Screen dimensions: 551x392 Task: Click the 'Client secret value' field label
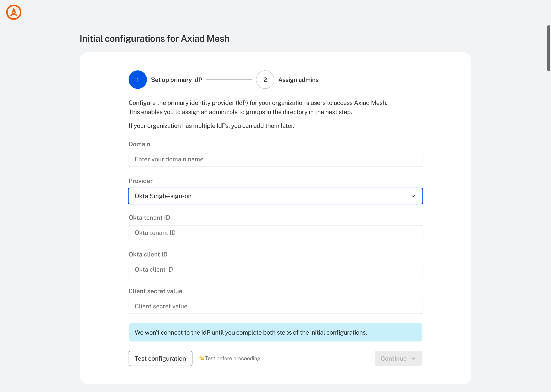coord(155,291)
